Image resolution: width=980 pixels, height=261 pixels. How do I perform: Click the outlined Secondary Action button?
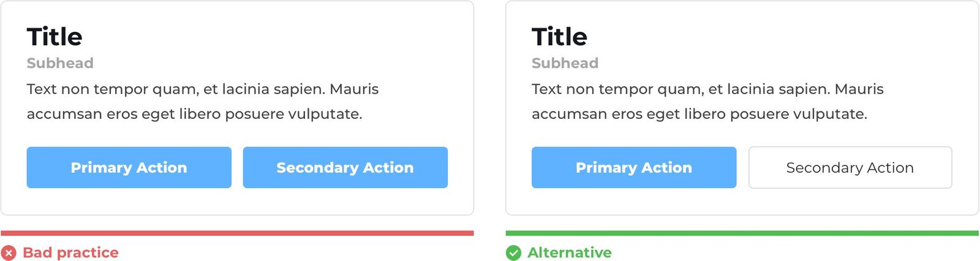[850, 167]
